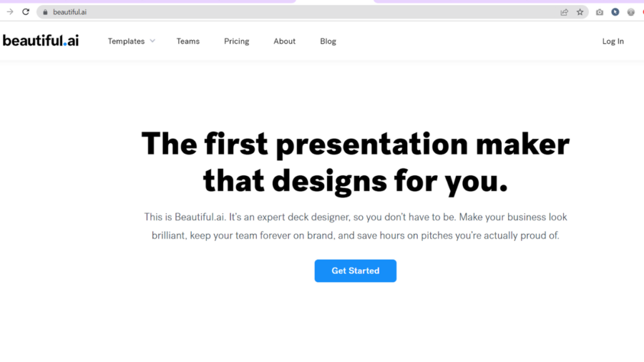Visit the Blog link
This screenshot has width=644, height=362.
click(328, 41)
